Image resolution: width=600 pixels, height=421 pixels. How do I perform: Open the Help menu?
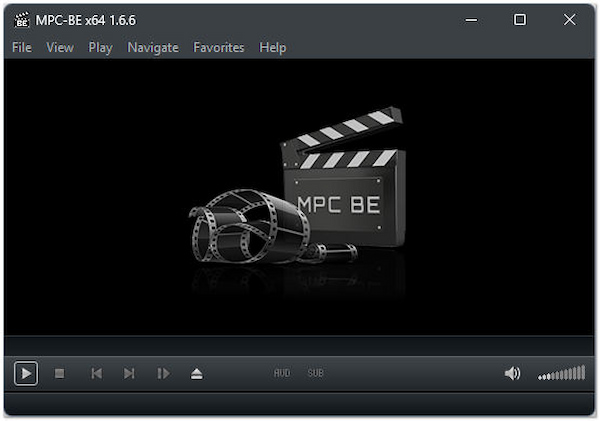[x=272, y=47]
